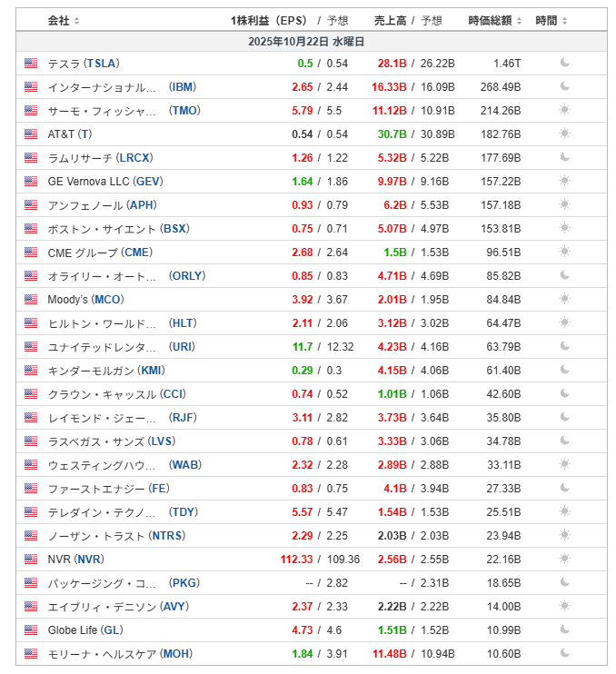Open the ORLY ticker link
Screen dimensions: 616x674
tap(187, 276)
